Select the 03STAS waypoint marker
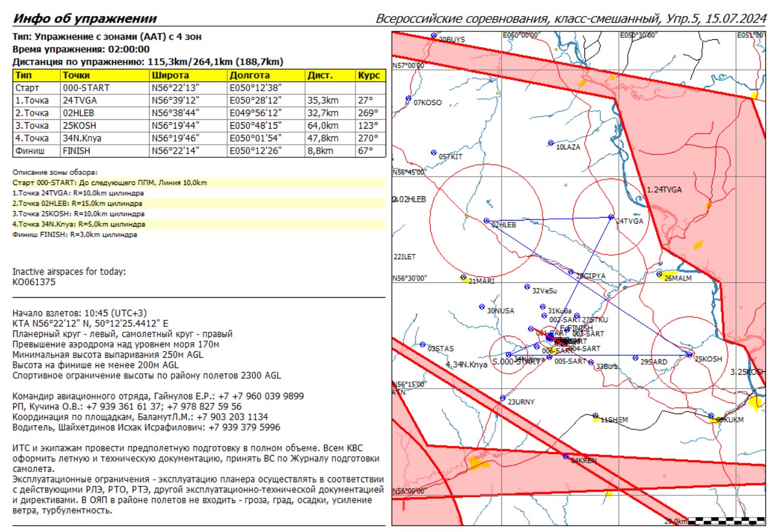Viewport: 772px width, 532px height. [x=422, y=344]
